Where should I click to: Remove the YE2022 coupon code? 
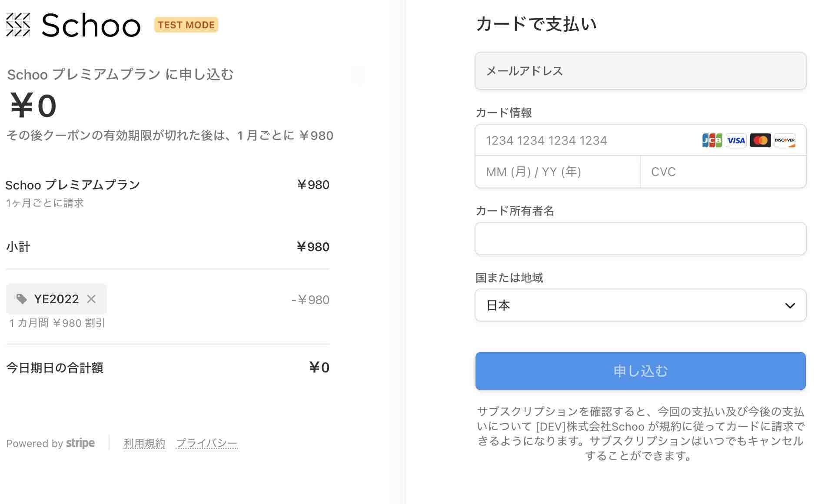(x=91, y=299)
